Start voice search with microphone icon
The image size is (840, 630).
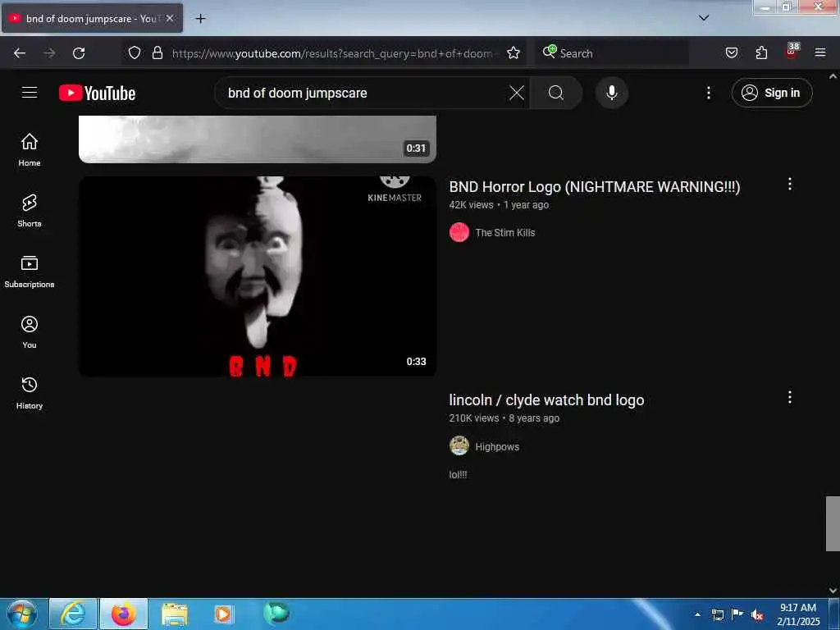611,93
